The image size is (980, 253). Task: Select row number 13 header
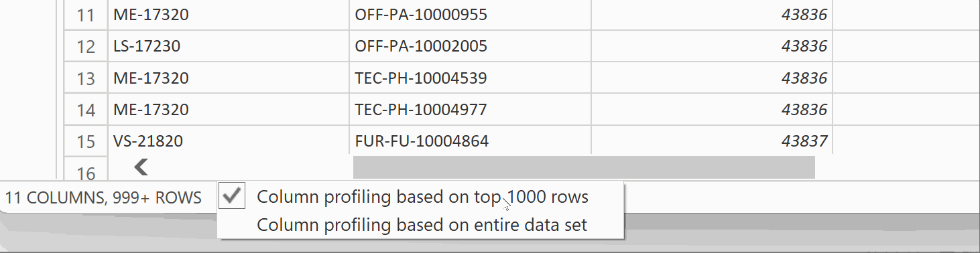point(86,78)
